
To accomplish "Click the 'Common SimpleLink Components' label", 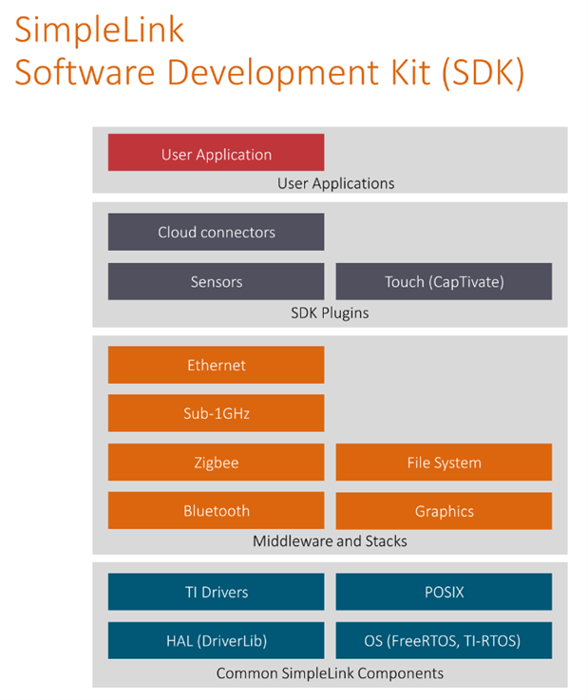I will click(x=330, y=673).
